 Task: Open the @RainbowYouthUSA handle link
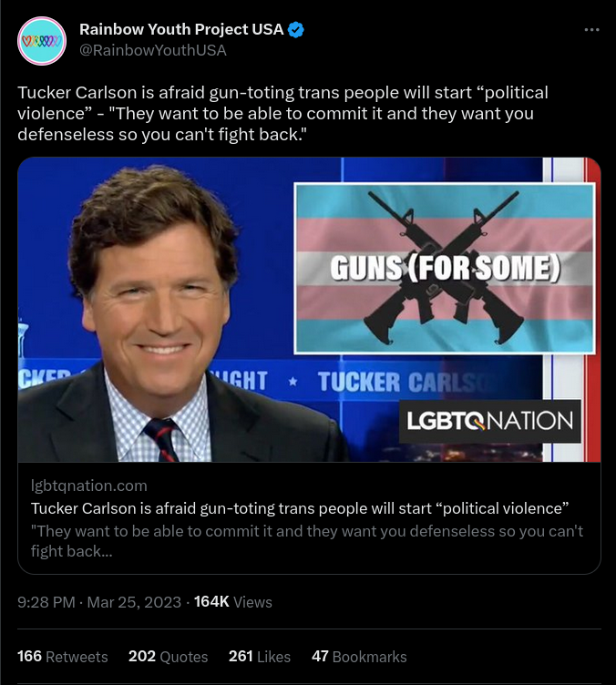coord(153,50)
